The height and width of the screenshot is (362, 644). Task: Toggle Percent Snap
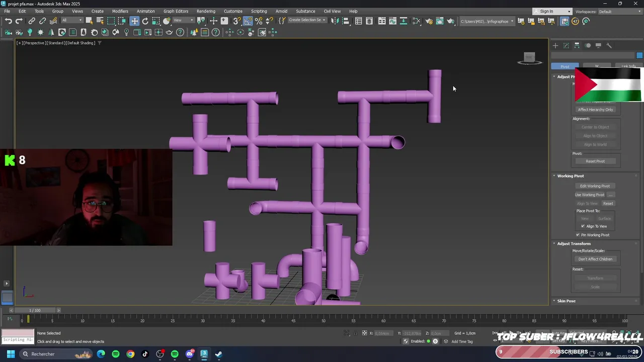(x=259, y=21)
